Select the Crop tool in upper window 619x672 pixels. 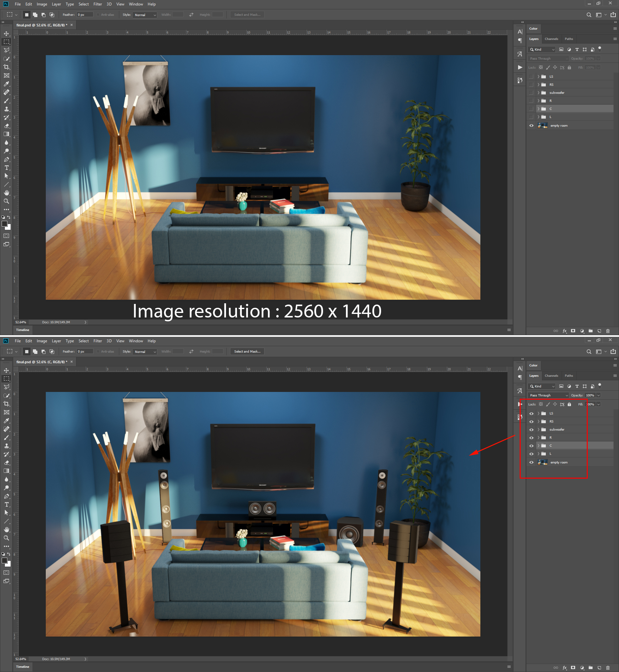[x=6, y=67]
